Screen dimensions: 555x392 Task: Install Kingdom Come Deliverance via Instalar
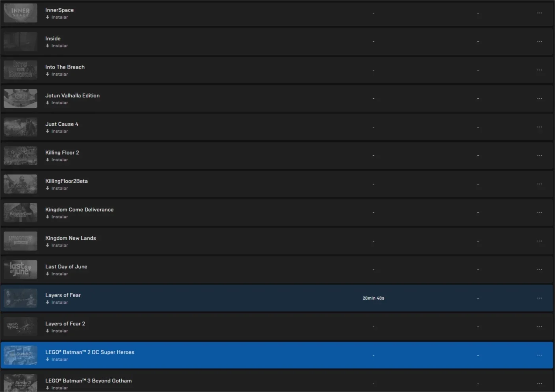click(x=57, y=217)
